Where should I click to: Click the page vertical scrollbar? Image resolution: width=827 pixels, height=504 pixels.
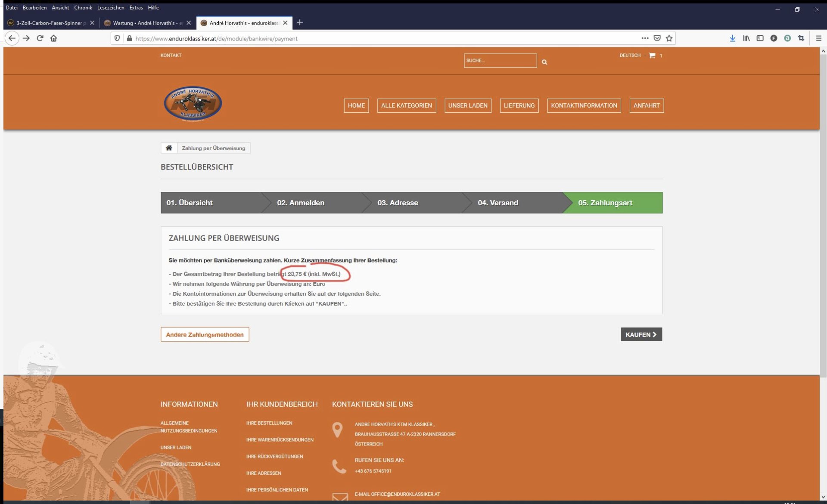tap(823, 215)
